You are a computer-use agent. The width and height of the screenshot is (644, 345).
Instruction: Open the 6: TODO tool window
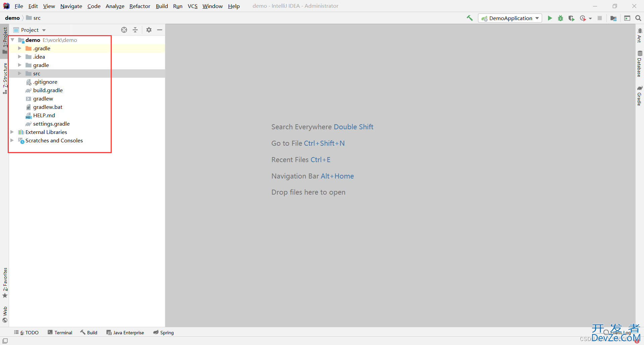point(26,333)
